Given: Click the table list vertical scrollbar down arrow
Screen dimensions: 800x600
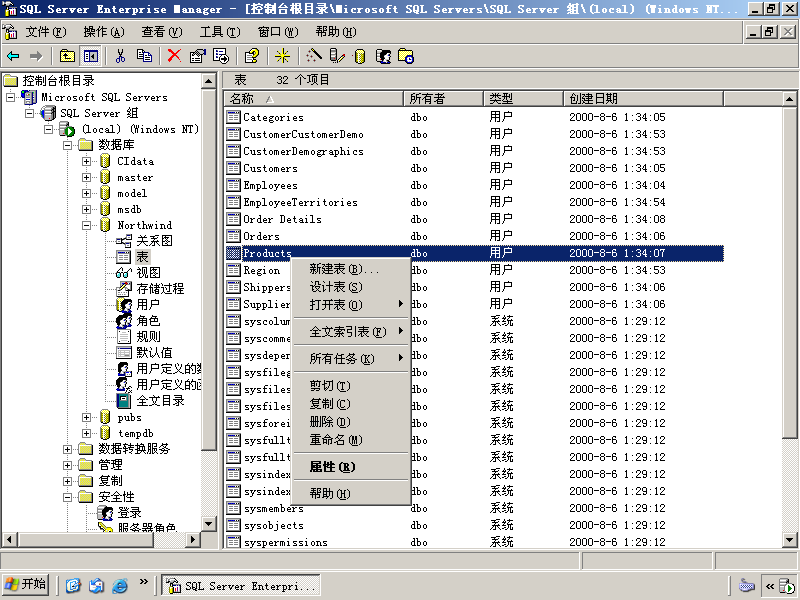Looking at the screenshot, I should click(x=789, y=540).
